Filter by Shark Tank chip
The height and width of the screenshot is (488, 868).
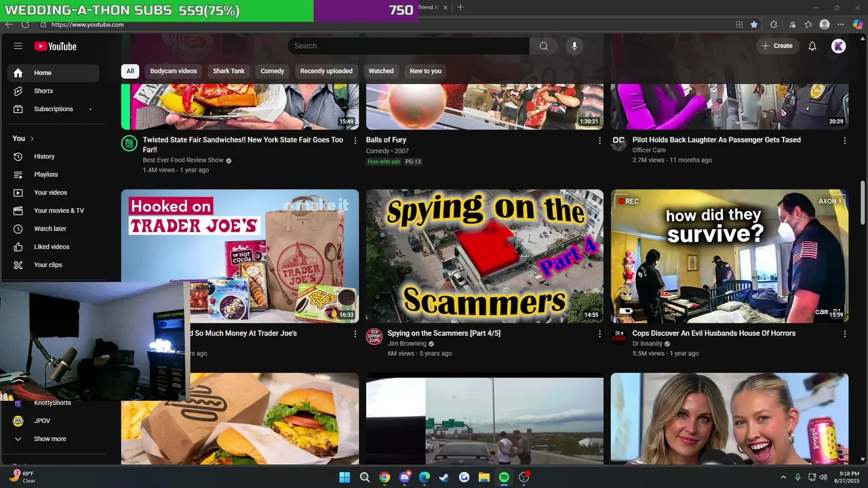pyautogui.click(x=229, y=71)
